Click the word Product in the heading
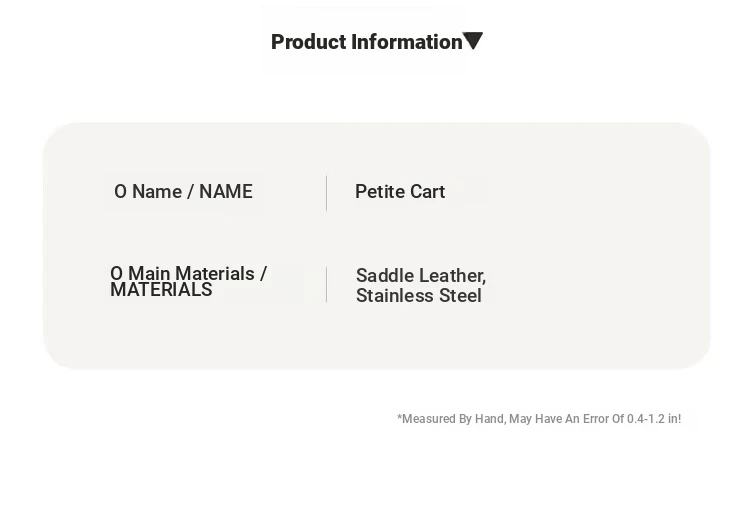Screen dimensions: 750x521 pos(309,42)
